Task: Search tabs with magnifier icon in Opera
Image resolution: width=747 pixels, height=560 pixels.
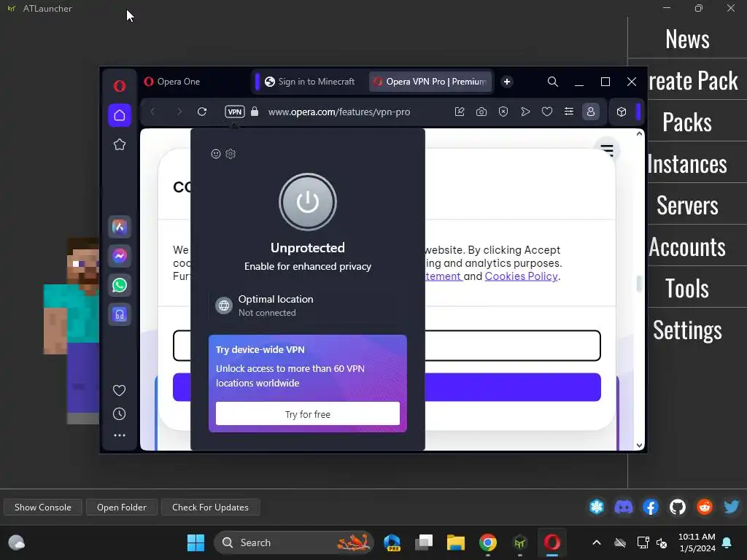Action: [553, 82]
